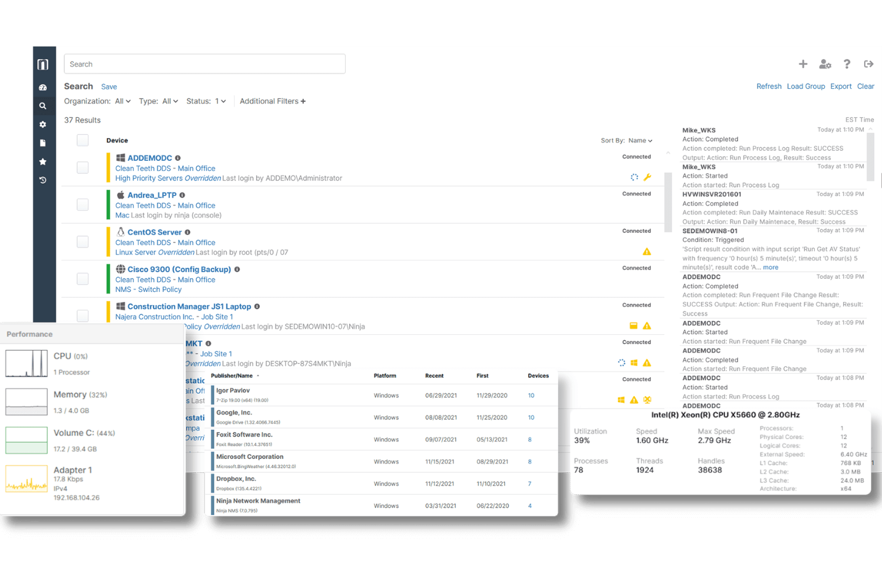
Task: Click info icon beside Construction Manager JS1 Laptop
Action: pos(257,307)
